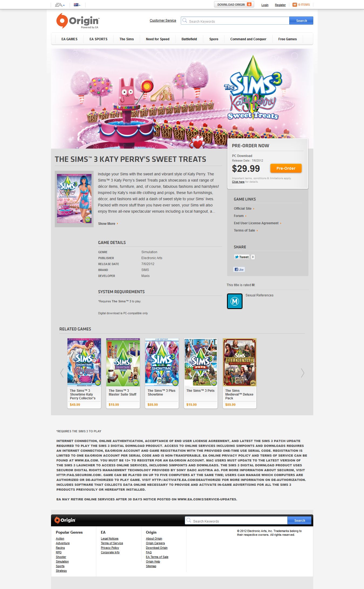
Task: Expand the country flag selector
Action: tap(77, 5)
